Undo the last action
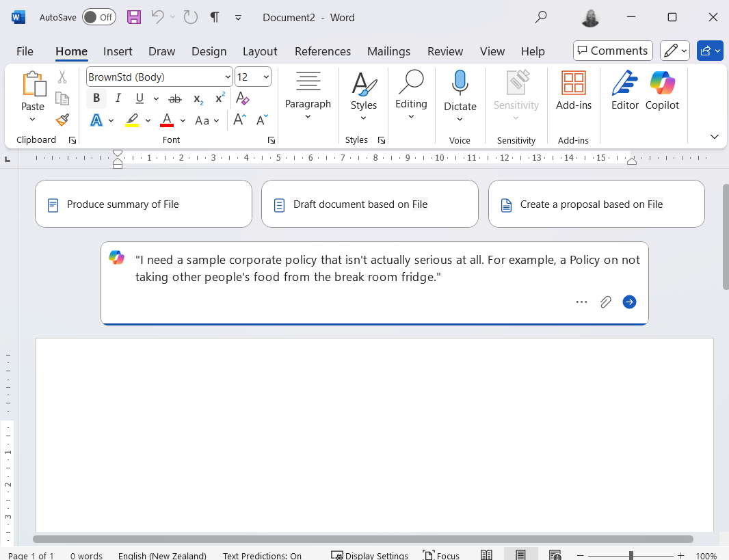Screen dimensions: 729x560 tap(157, 18)
